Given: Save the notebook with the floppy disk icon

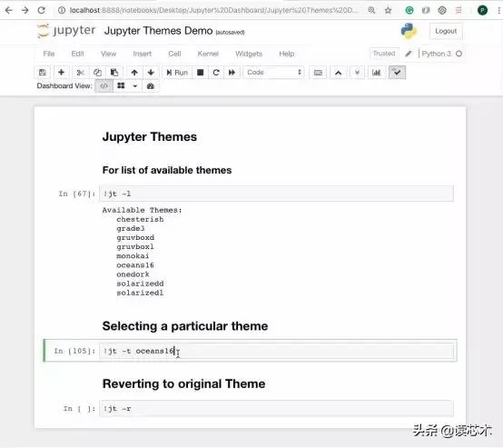Looking at the screenshot, I should 43,73.
